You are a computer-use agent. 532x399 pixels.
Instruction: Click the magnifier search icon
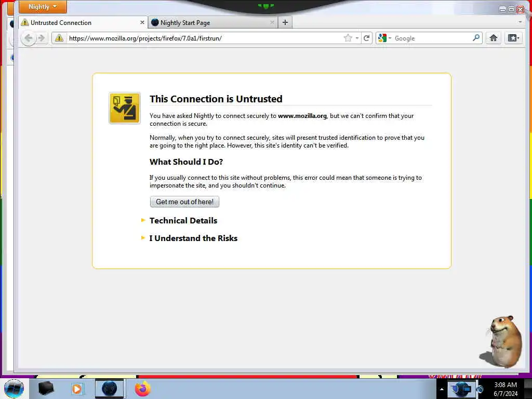(x=476, y=37)
